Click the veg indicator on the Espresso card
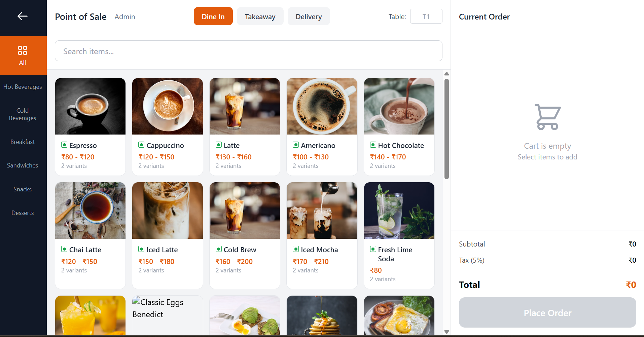 65,145
